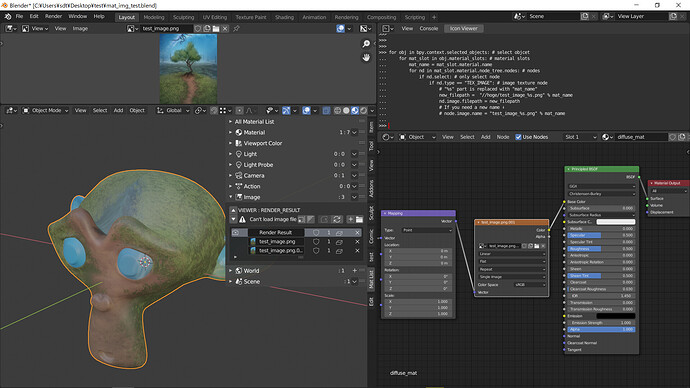This screenshot has height=388, width=690.
Task: Click the shield icon beside Render Result
Action: pyautogui.click(x=316, y=232)
